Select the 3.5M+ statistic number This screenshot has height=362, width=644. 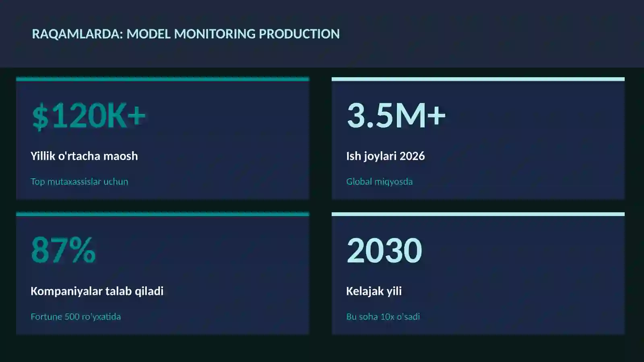(x=396, y=116)
